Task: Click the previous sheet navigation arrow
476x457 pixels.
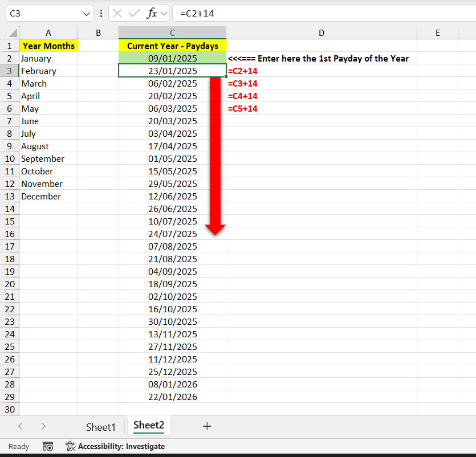Action: click(21, 426)
